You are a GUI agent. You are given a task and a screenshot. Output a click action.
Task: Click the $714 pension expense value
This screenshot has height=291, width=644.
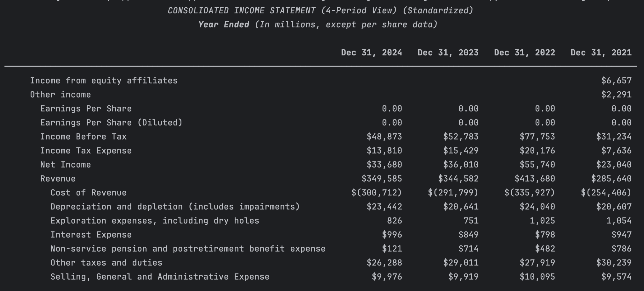tap(469, 249)
